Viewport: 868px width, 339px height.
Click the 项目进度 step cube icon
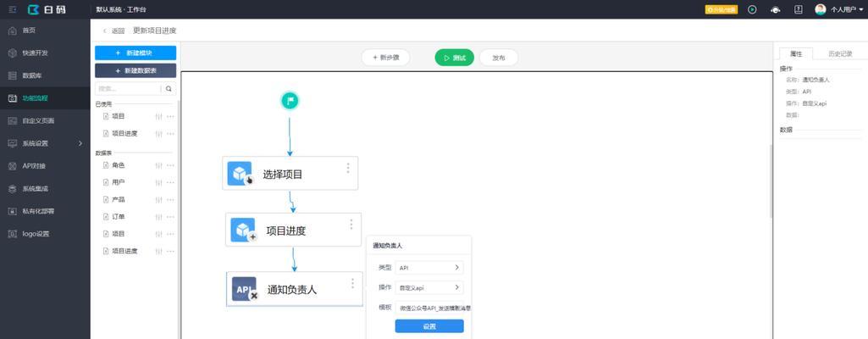[243, 230]
